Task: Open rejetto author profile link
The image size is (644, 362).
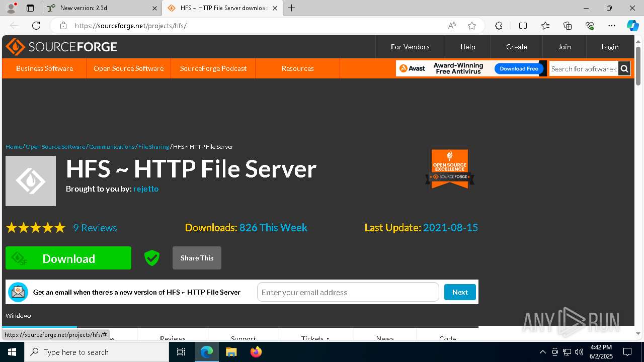Action: pyautogui.click(x=146, y=189)
